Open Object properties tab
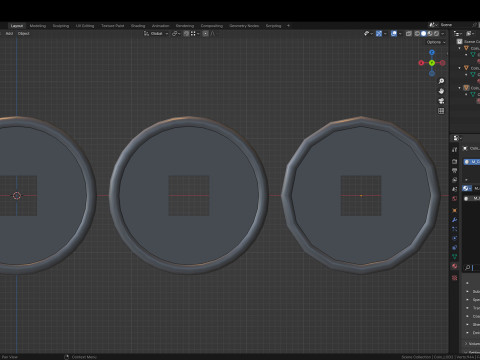Viewport: 480px width, 360px height. (x=454, y=211)
